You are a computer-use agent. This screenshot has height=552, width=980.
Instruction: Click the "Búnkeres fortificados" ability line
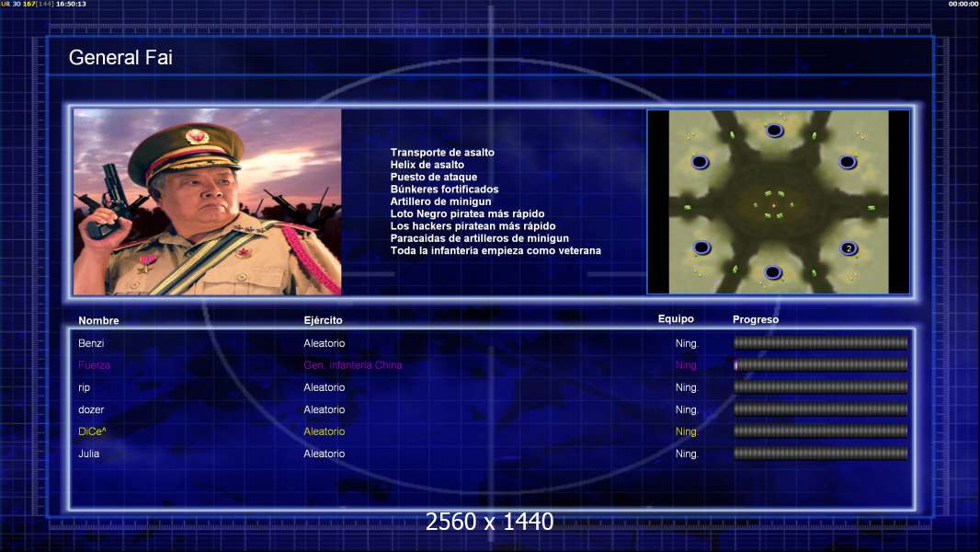pos(444,189)
